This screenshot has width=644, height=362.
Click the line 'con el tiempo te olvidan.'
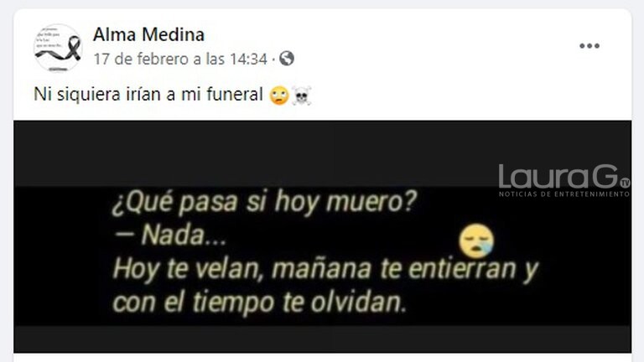pos(260,303)
